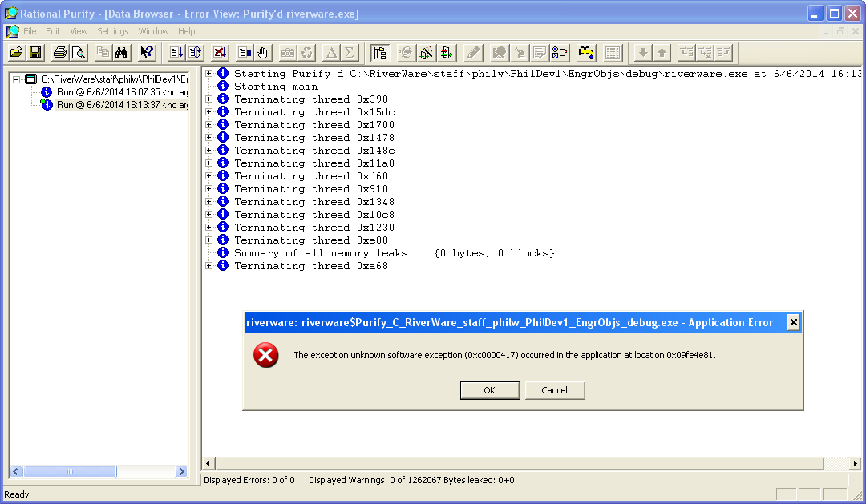
Task: Click the greyed recycle arrows icon
Action: click(x=306, y=52)
